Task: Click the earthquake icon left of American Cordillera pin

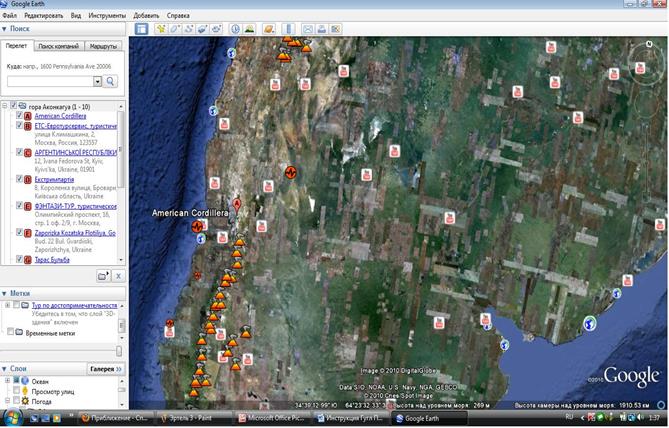Action: [197, 227]
